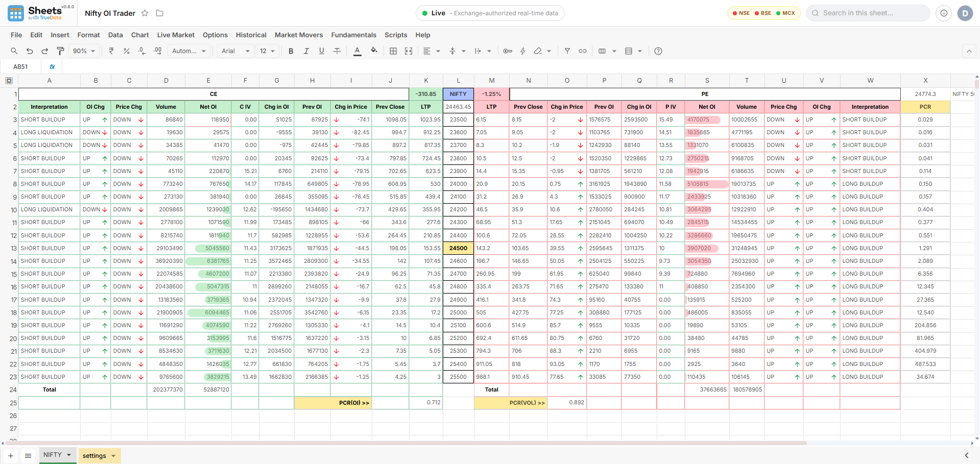980x464 pixels.
Task: Open NIFTY sheet tab dropdown arrow
Action: tap(69, 455)
